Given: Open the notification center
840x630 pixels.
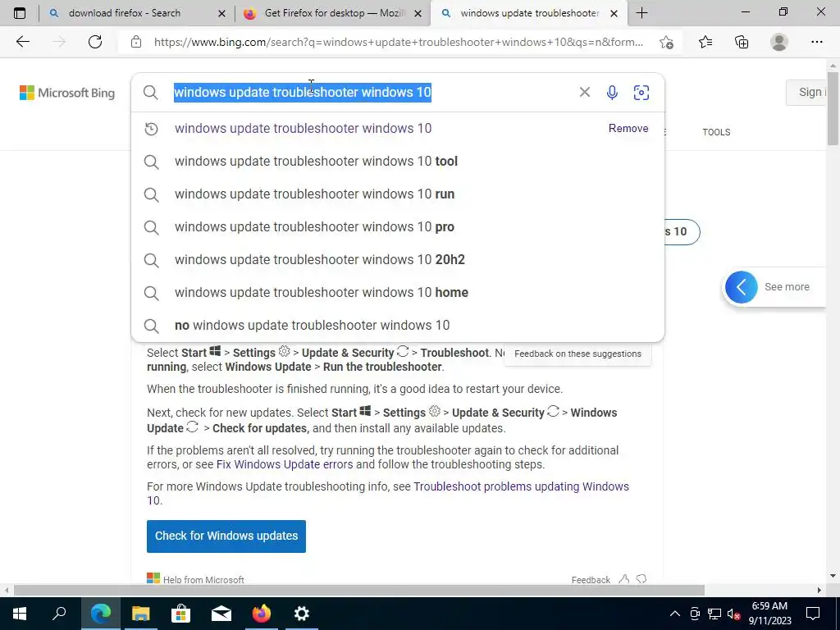Looking at the screenshot, I should (813, 614).
